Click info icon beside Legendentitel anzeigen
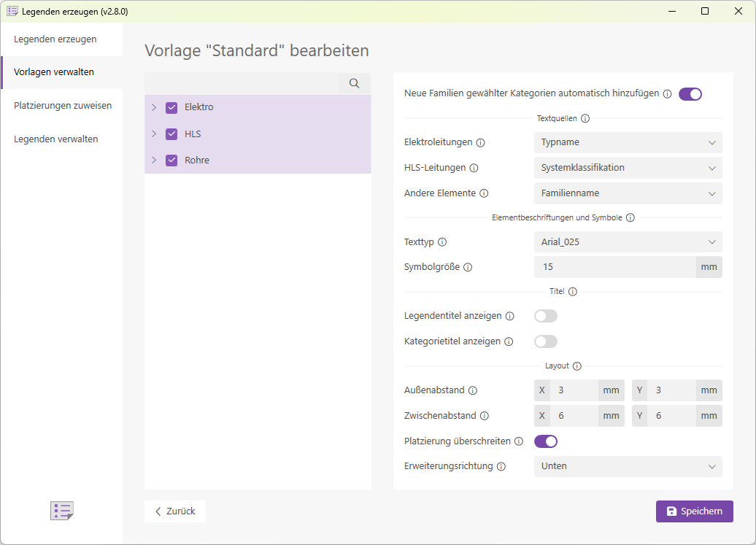This screenshot has width=756, height=545. (x=510, y=317)
